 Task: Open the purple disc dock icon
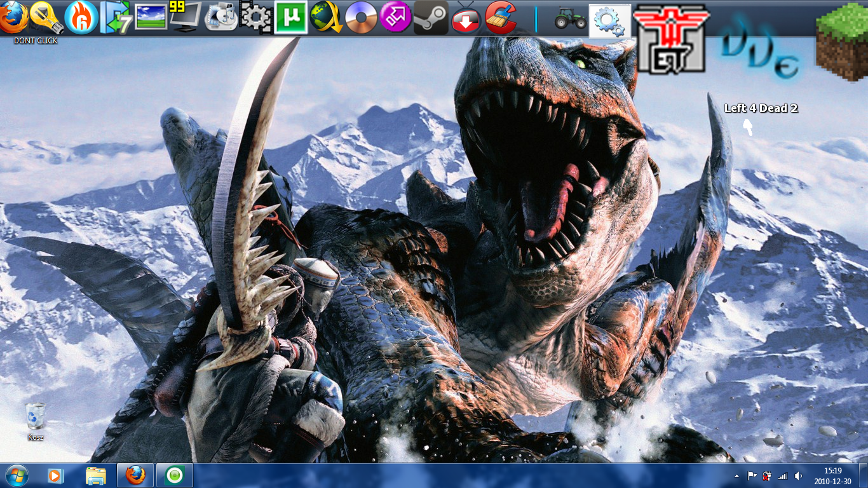(x=361, y=18)
